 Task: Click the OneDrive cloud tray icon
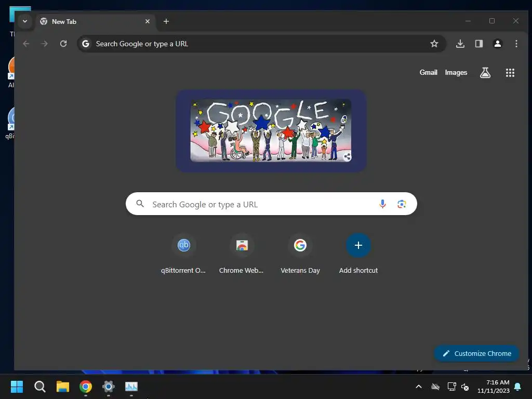435,387
